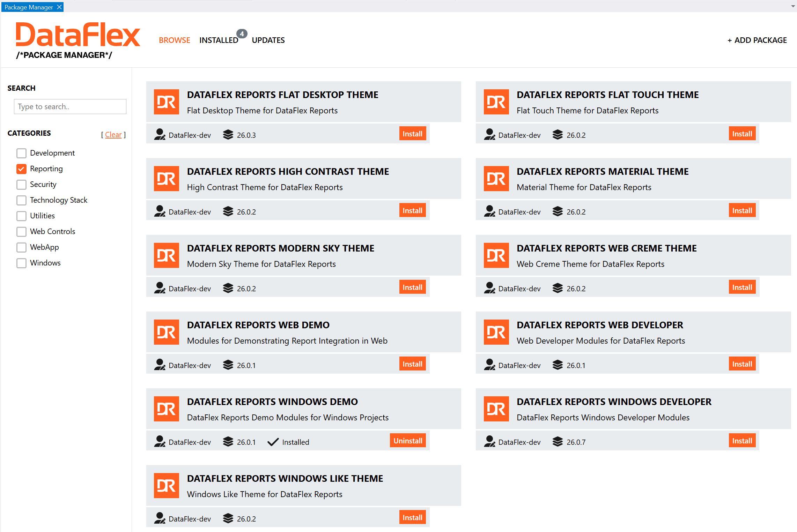Click 'Modules for Demonstrating Report Integration in Web' description

(287, 341)
